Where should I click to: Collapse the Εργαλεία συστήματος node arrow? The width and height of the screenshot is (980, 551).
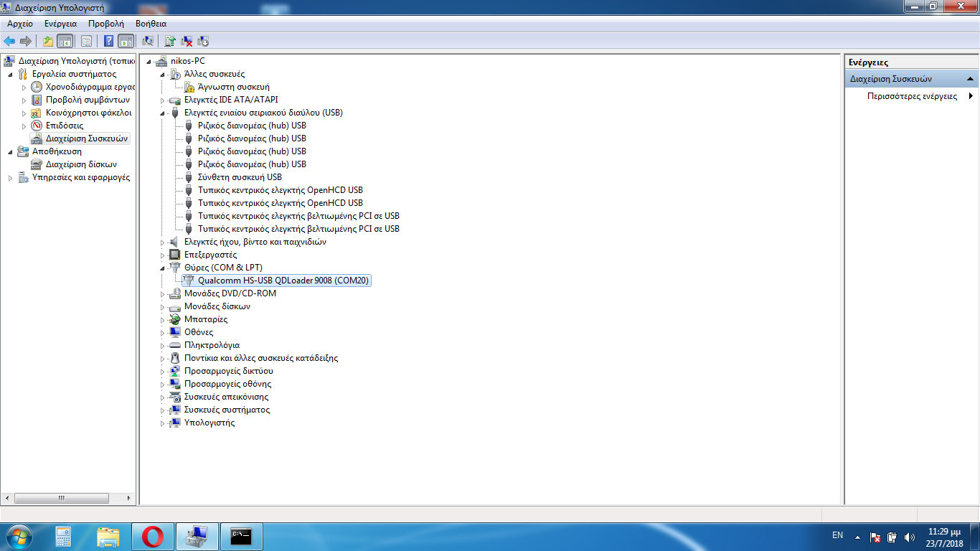(10, 74)
